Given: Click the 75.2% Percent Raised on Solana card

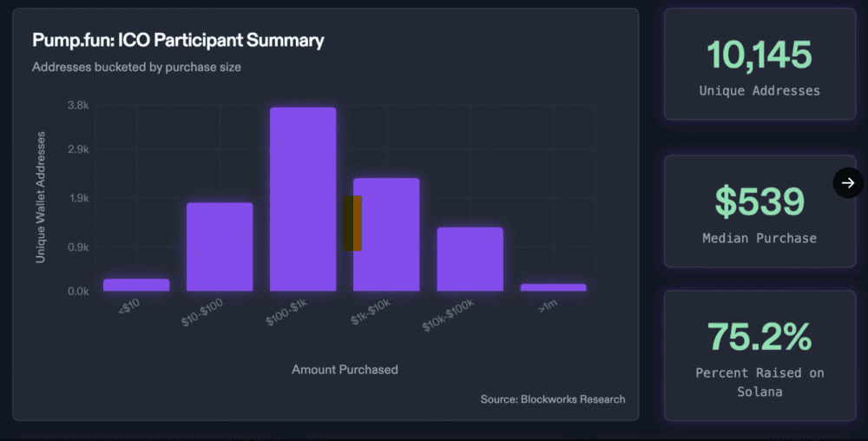Looking at the screenshot, I should click(759, 355).
